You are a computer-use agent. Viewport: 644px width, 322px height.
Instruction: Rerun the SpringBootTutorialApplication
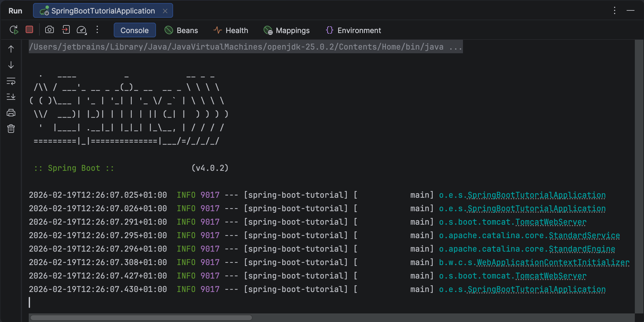tap(14, 30)
